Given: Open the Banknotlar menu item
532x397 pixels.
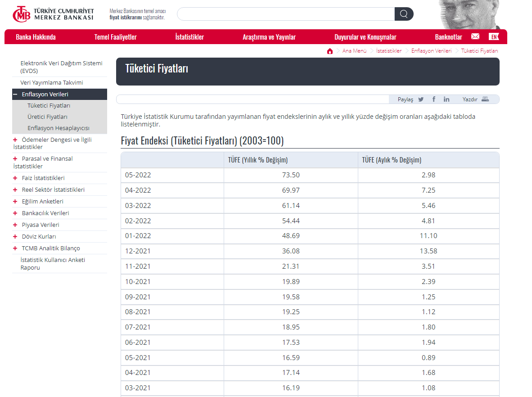Looking at the screenshot, I should 448,37.
